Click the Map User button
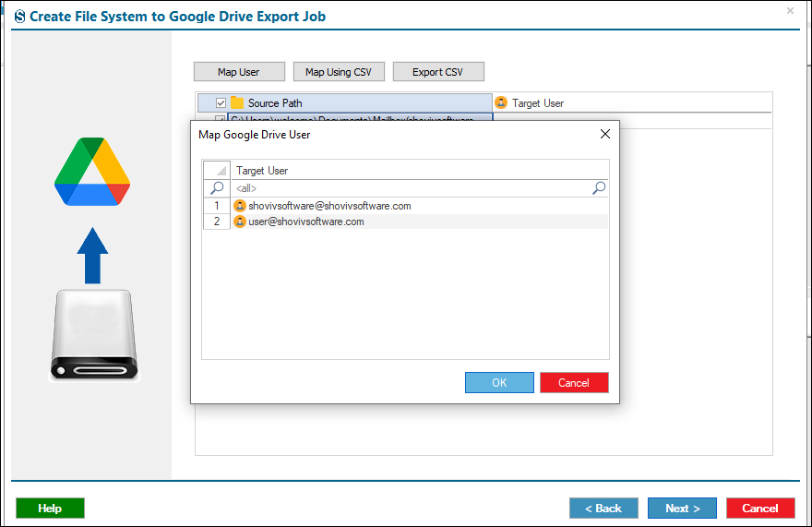The image size is (812, 527). [x=239, y=72]
